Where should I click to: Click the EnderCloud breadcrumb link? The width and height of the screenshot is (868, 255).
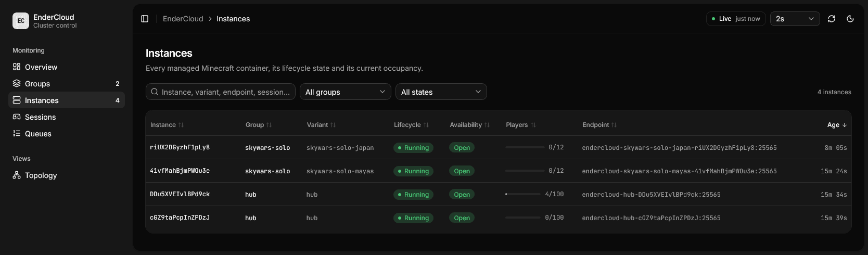point(183,19)
